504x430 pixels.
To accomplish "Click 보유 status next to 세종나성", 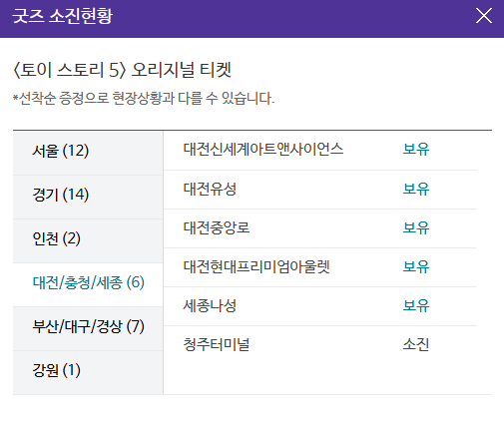I will (416, 305).
